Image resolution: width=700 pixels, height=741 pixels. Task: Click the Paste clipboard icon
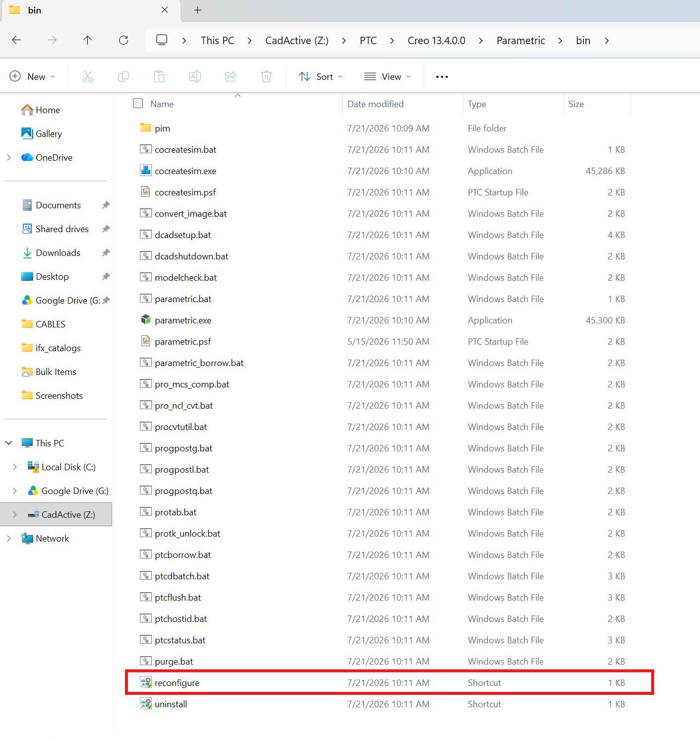pos(159,76)
